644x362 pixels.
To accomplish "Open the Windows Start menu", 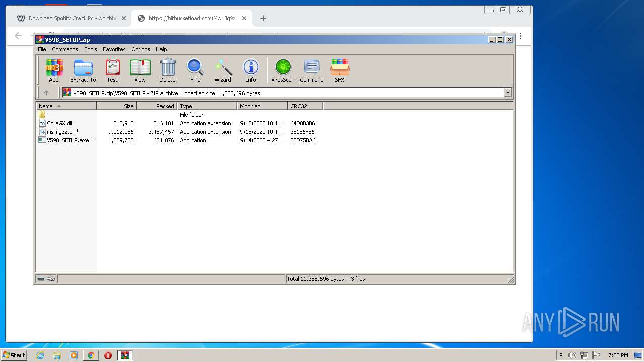I will pos(14,355).
